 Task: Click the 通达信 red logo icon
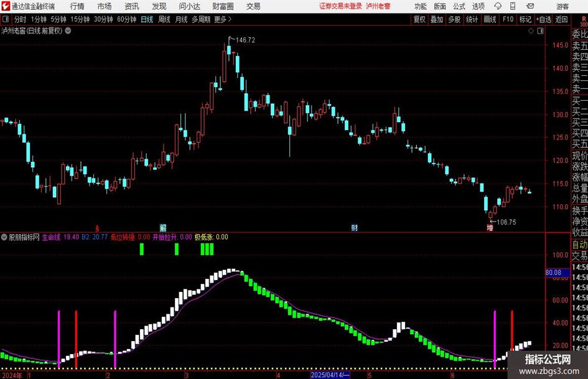5,6
